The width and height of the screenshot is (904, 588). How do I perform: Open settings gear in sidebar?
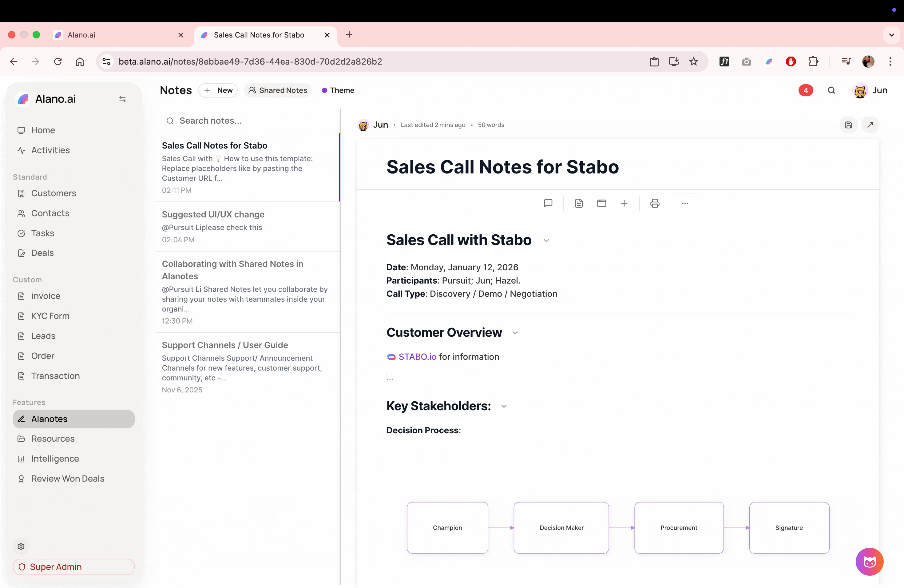tap(21, 546)
